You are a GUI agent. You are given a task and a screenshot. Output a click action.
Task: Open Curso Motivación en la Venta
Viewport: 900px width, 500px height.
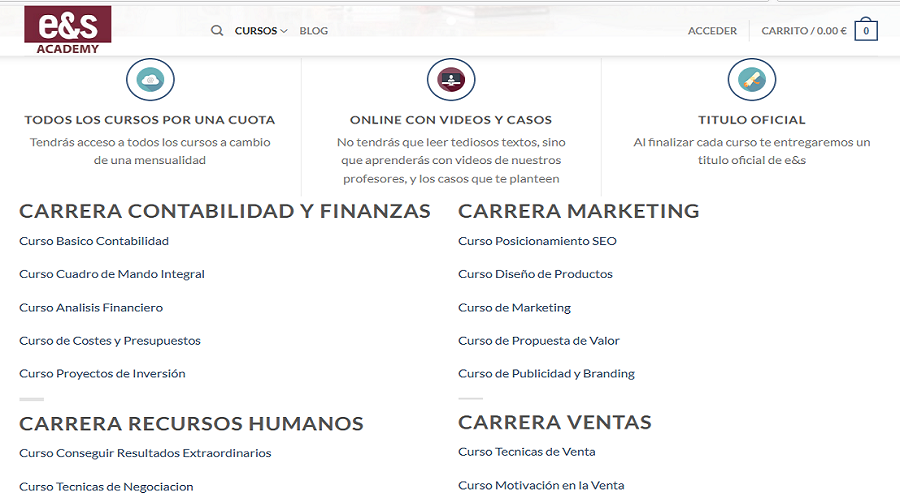click(541, 486)
